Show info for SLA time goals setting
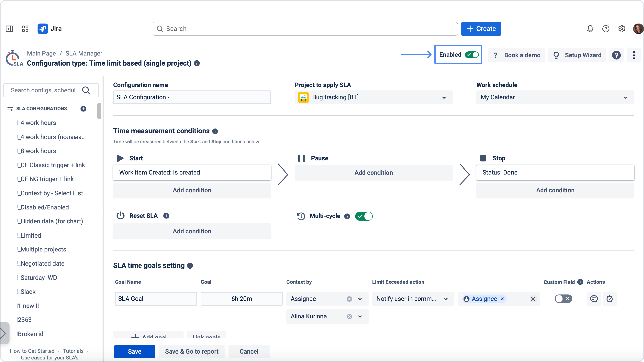Viewport: 644px width, 362px height. [190, 266]
